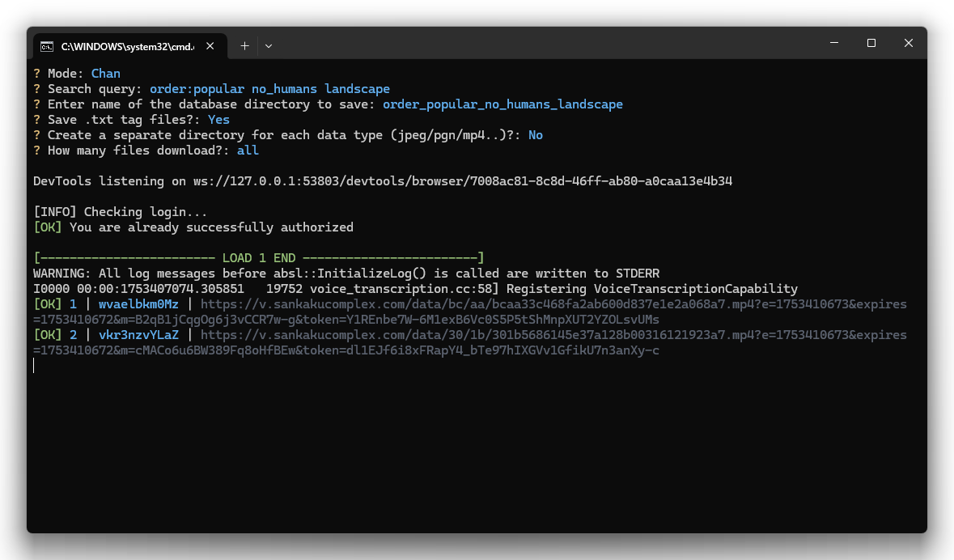
Task: Close the terminal window
Action: tap(909, 43)
